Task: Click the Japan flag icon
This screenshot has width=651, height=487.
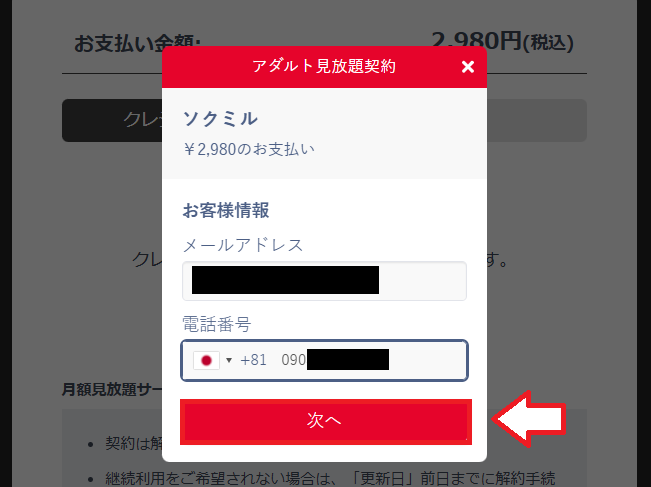Action: (206, 360)
